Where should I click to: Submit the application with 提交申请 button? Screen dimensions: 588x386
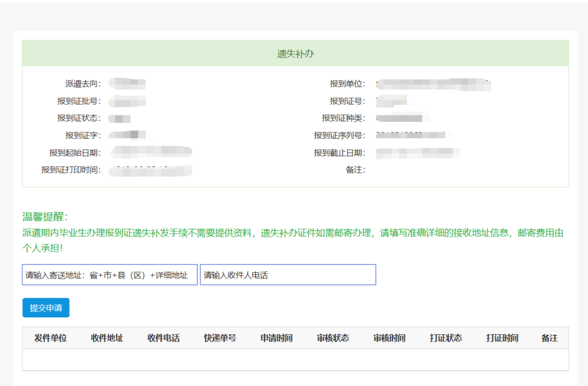[x=46, y=308]
